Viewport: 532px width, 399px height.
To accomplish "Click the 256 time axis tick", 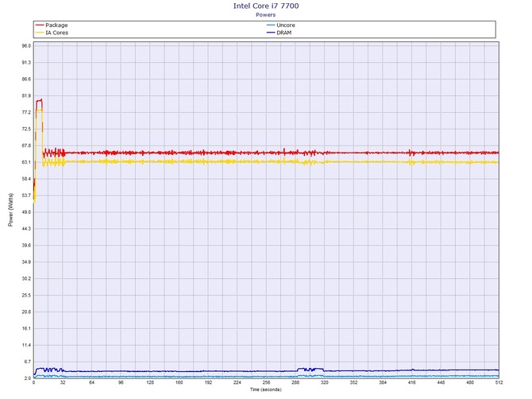I will (x=266, y=382).
